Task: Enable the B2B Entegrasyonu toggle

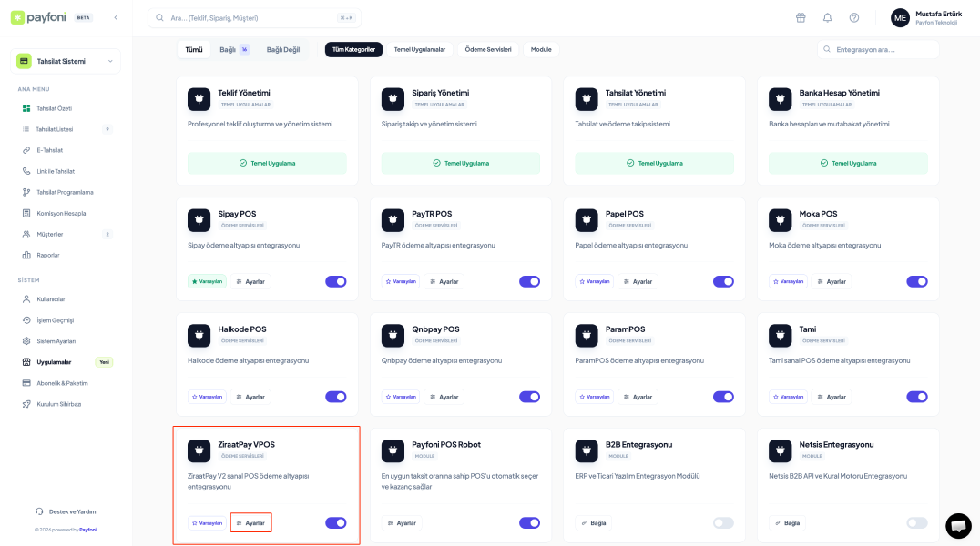Action: [x=723, y=523]
